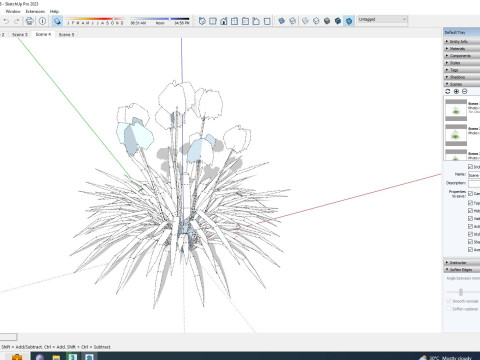Viewport: 480px width, 360px height.
Task: Switch to Hidden Line style icon
Action: [316, 21]
